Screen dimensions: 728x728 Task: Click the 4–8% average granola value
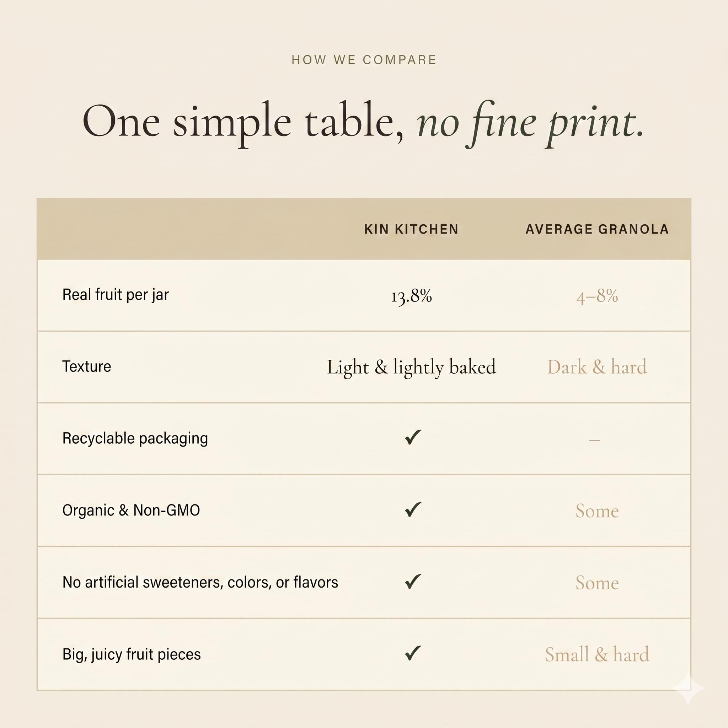[597, 296]
